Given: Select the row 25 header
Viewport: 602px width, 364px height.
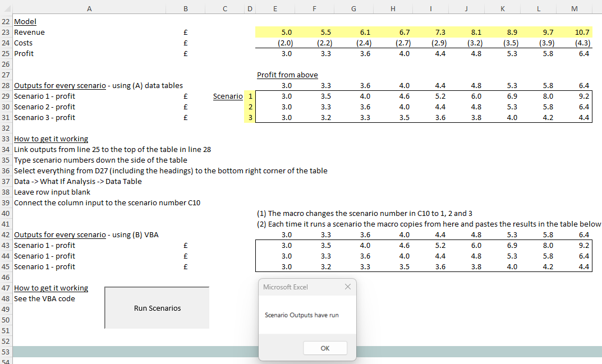Looking at the screenshot, I should click(6, 54).
